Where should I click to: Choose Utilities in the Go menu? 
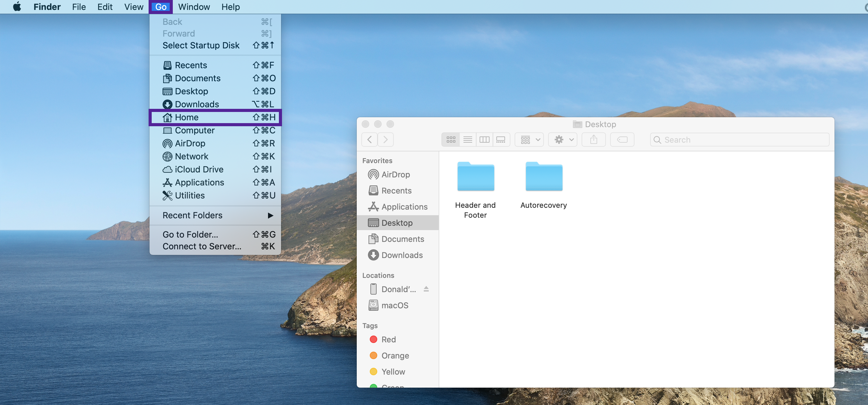pyautogui.click(x=215, y=195)
